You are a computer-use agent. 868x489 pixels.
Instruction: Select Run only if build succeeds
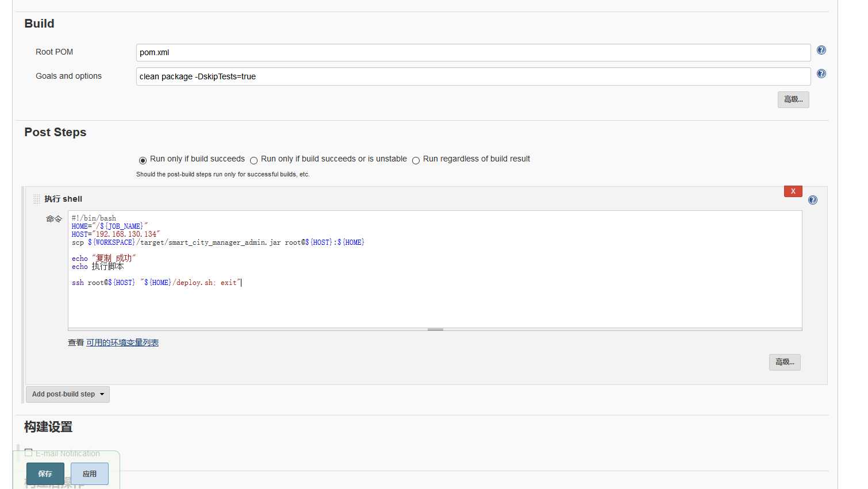click(x=143, y=160)
